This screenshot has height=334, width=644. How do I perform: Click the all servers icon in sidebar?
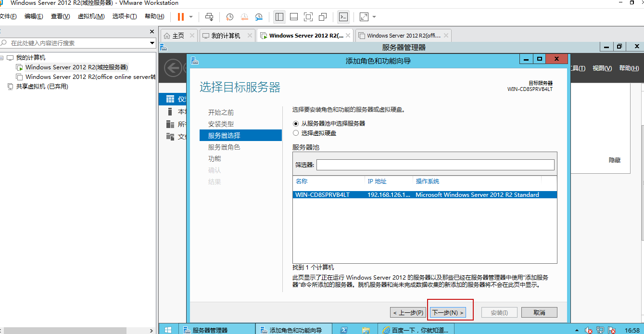click(170, 124)
